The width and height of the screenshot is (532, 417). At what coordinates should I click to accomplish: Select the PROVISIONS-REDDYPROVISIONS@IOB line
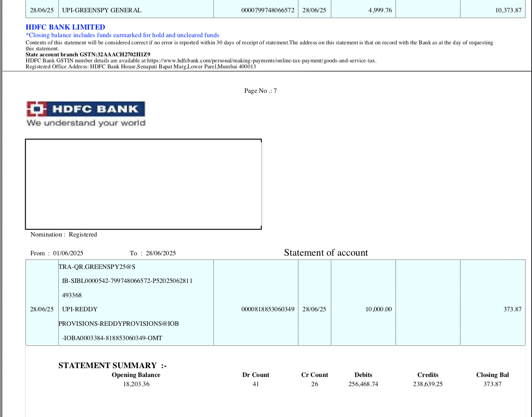(x=119, y=324)
